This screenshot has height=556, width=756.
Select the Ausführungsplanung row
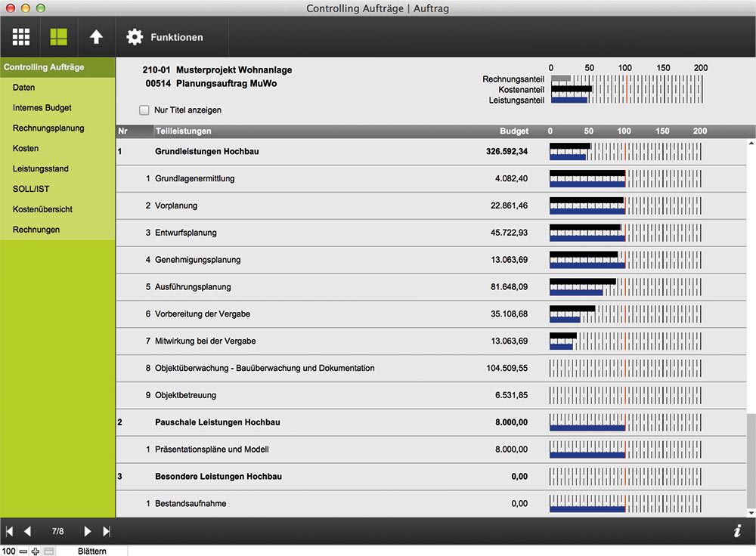(x=431, y=286)
